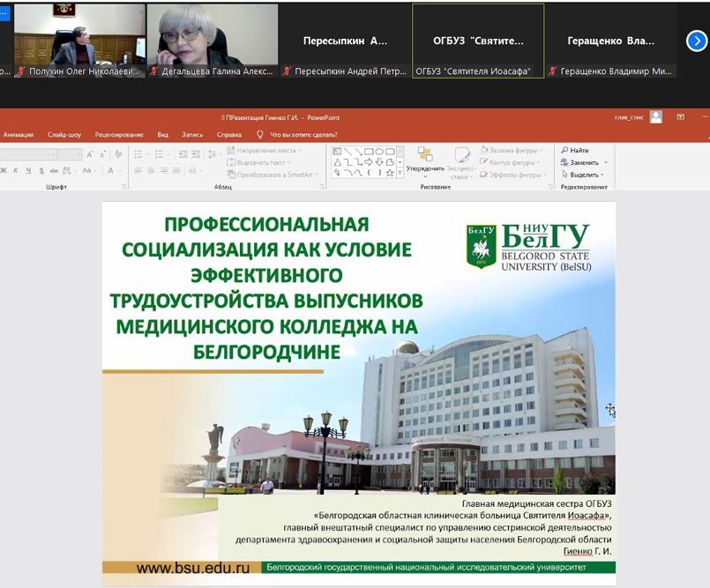The width and height of the screenshot is (710, 588).
Task: Click the increase font size icon
Action: point(91,154)
